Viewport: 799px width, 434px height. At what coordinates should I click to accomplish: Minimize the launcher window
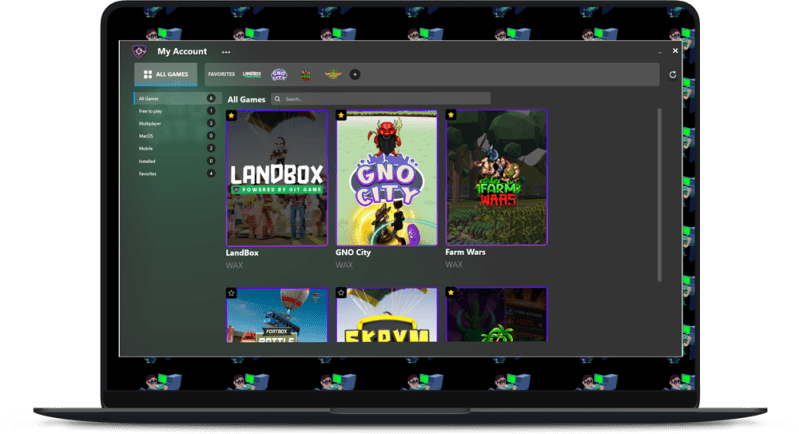click(660, 52)
